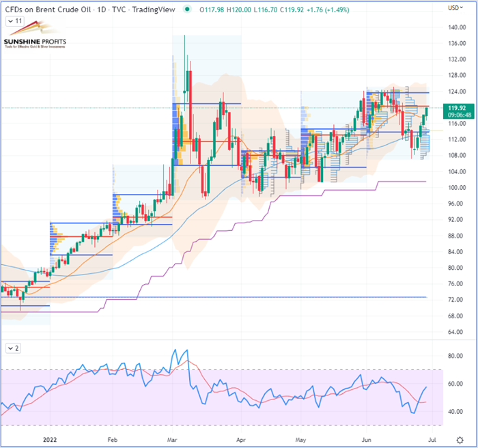Screen dimensions: 478x448
Task: Click the 80.00 oscillator axis label
Action: tap(455, 356)
